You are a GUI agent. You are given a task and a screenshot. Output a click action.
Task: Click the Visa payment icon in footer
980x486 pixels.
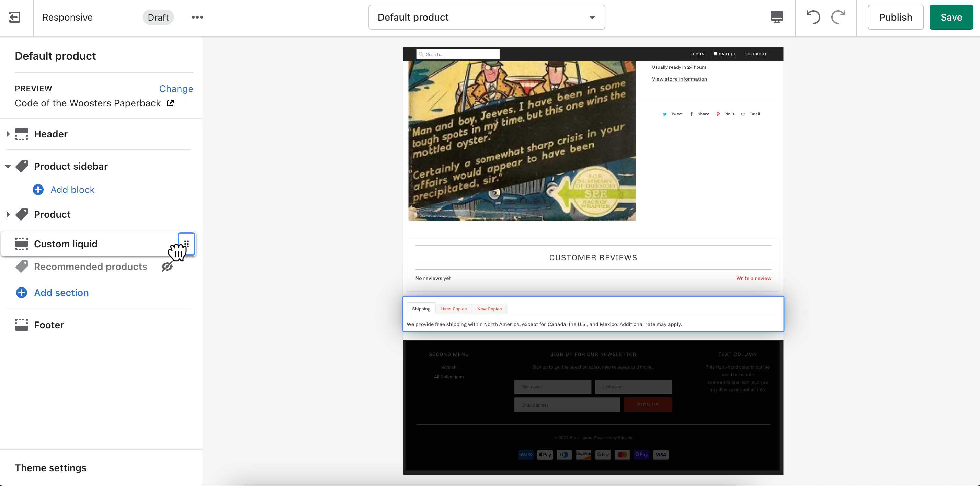(x=661, y=454)
